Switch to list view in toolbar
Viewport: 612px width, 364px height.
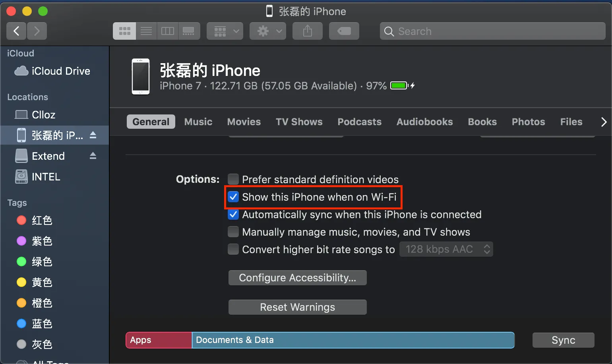coord(146,31)
